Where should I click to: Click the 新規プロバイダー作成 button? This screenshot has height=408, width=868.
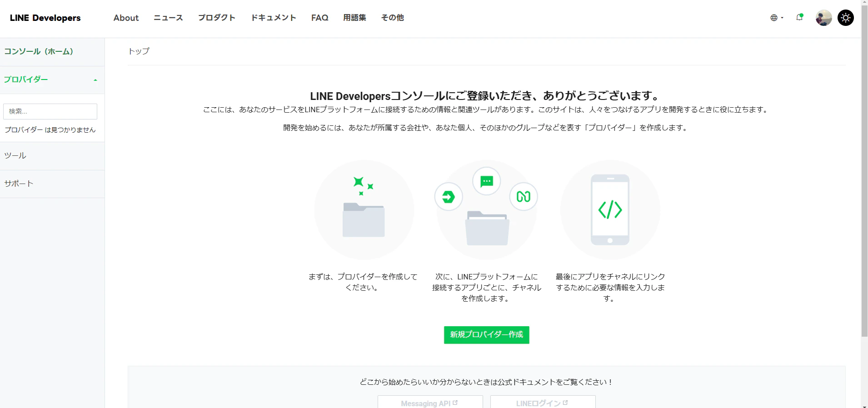pos(486,335)
